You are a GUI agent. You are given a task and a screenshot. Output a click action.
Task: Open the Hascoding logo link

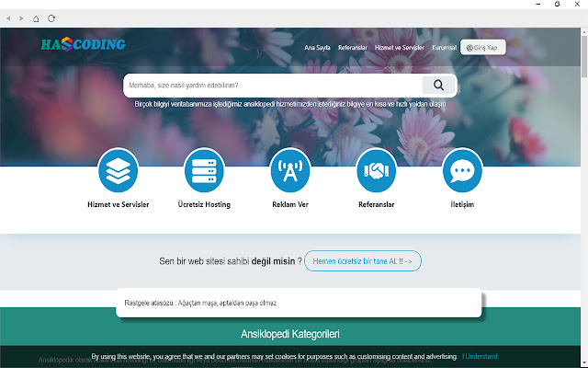click(84, 44)
